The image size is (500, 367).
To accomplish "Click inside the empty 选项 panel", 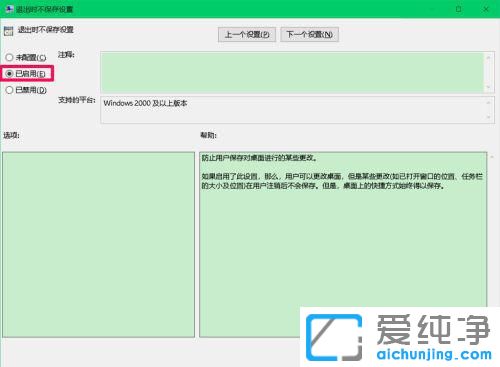I will click(98, 244).
